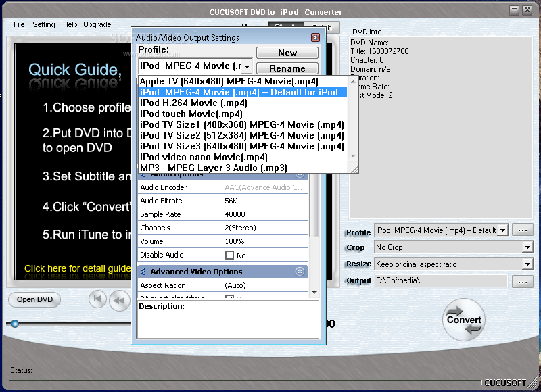Open the Setting menu
Viewport: 541px width, 392px height.
[44, 24]
